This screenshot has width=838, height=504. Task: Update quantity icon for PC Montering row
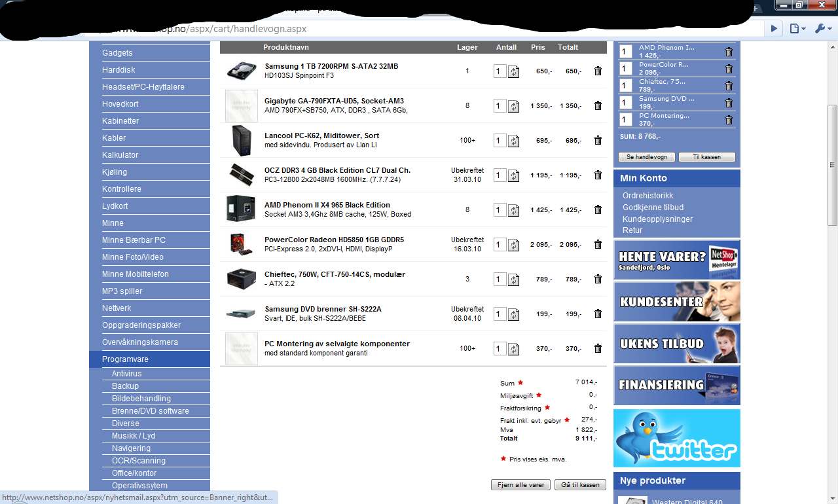514,349
